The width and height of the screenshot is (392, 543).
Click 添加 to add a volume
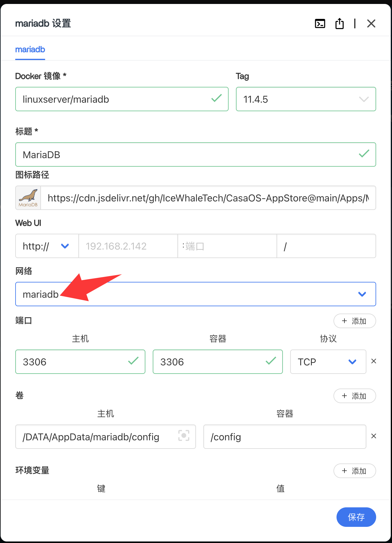tap(355, 396)
